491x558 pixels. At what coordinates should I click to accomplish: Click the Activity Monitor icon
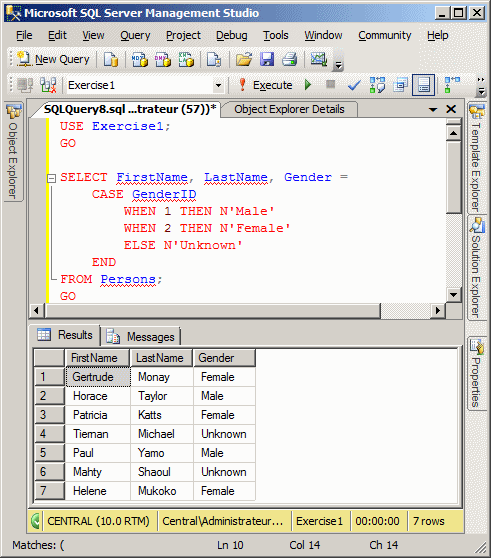[318, 59]
